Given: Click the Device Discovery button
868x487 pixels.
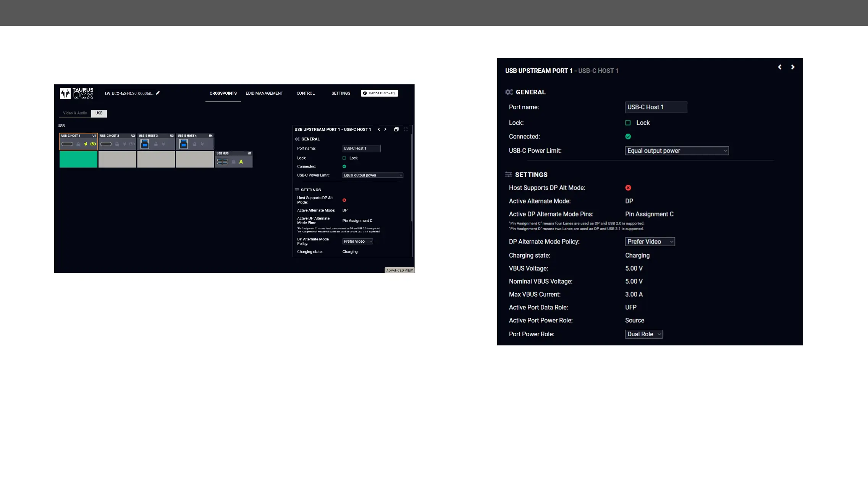Looking at the screenshot, I should tap(379, 93).
